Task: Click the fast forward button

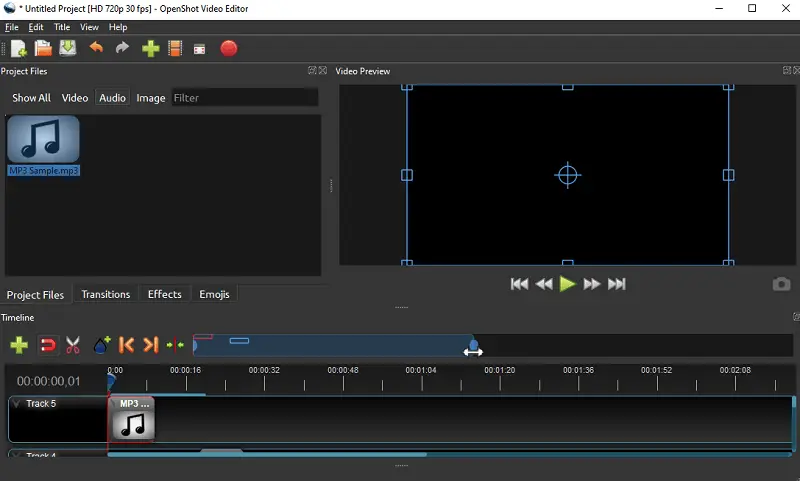Action: point(592,284)
